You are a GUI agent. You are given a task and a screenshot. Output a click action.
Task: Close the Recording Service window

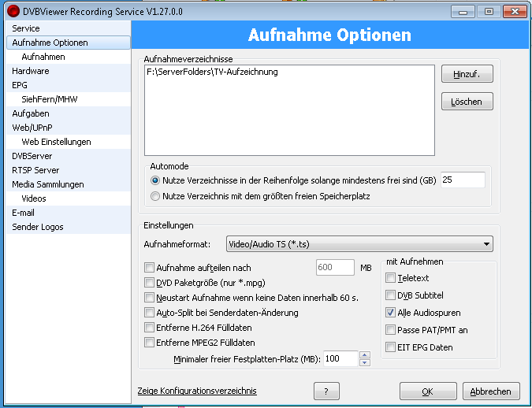coord(515,12)
